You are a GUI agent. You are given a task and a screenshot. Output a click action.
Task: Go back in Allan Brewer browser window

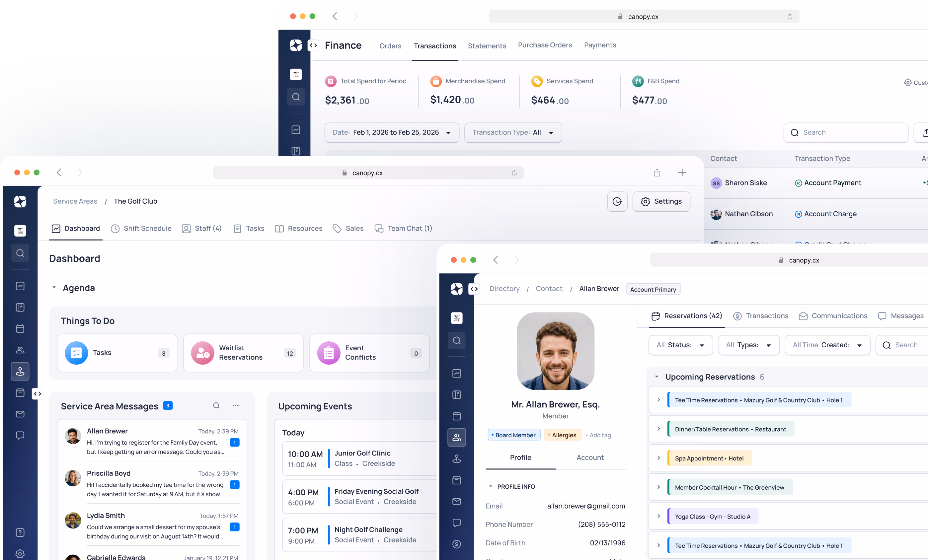(x=495, y=260)
